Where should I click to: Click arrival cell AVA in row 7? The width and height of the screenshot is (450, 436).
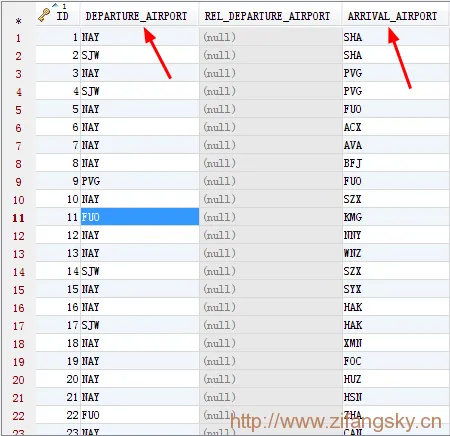click(396, 145)
